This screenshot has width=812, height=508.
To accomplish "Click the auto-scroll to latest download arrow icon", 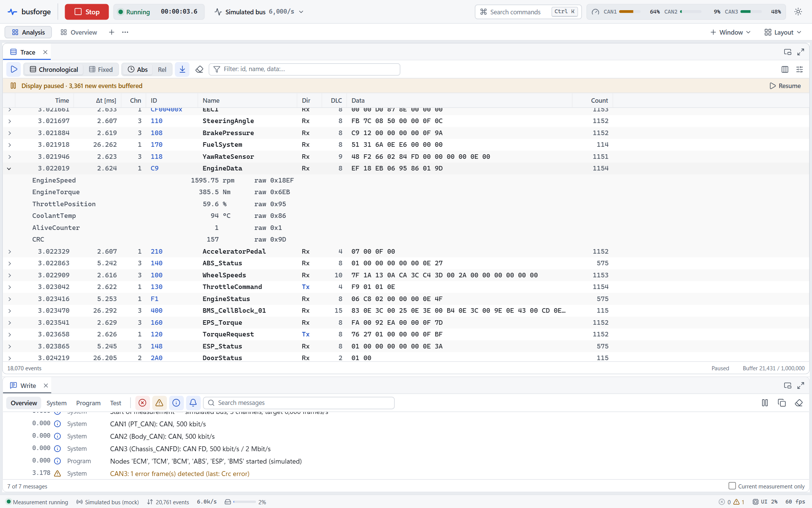I will click(x=182, y=69).
